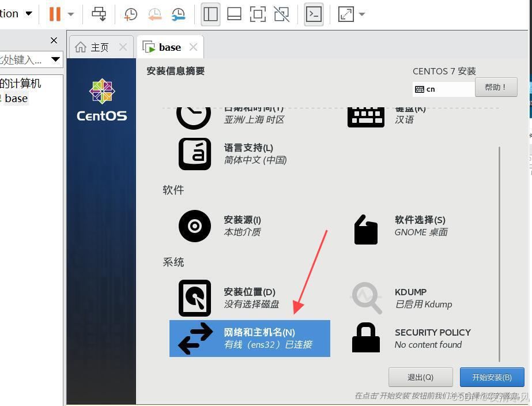The width and height of the screenshot is (532, 406).
Task: Click the 已启用 Kdump status text
Action: click(x=424, y=304)
